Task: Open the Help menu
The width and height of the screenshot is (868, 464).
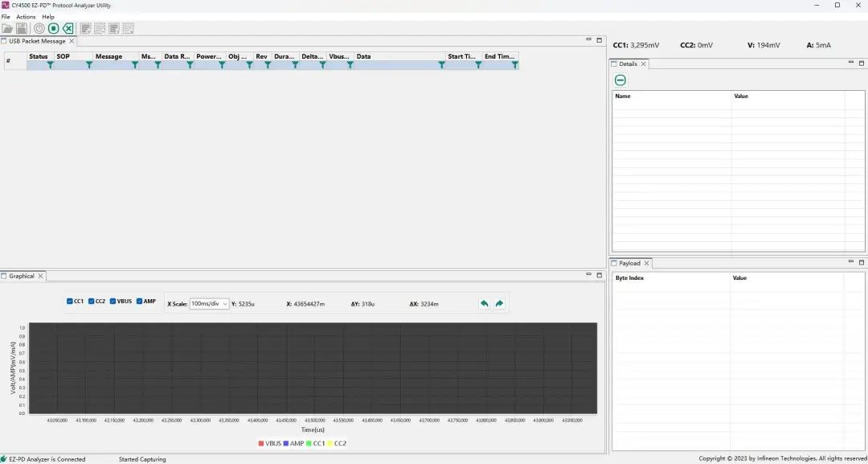Action: click(x=48, y=16)
